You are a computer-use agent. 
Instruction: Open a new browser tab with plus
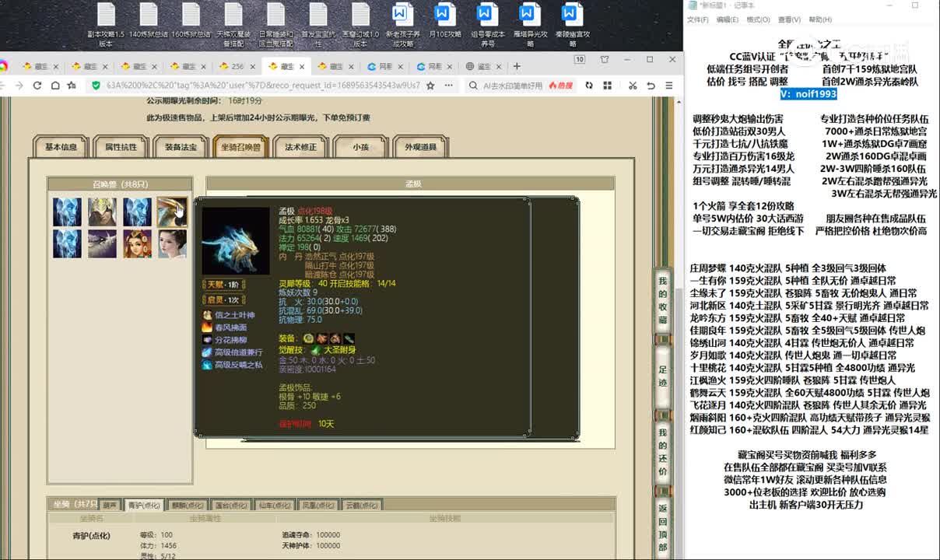click(x=518, y=66)
